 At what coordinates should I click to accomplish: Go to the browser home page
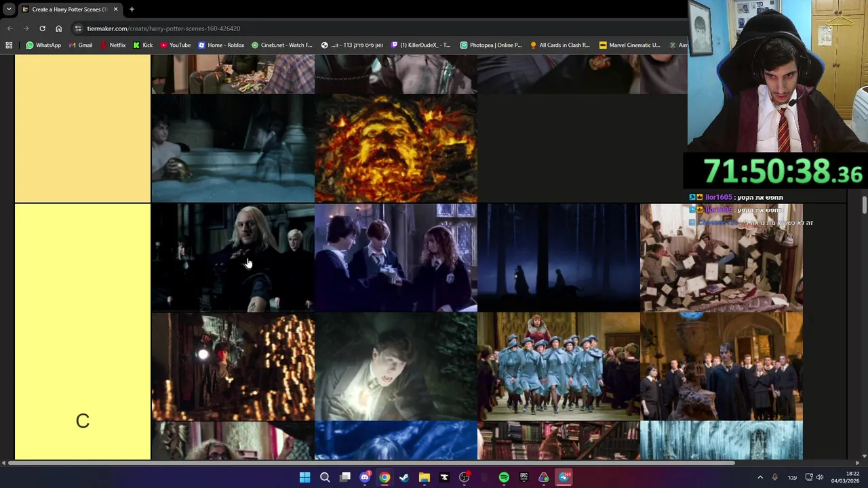[58, 28]
